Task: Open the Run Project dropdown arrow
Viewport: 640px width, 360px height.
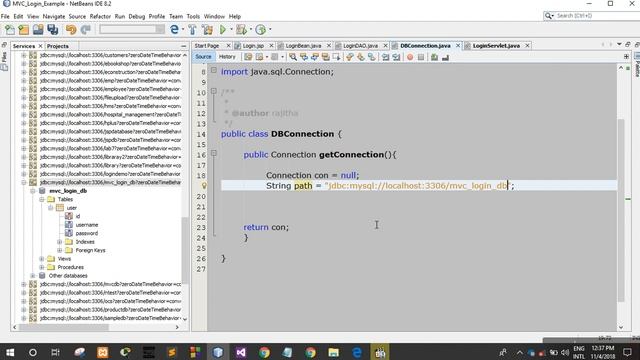Action: click(231, 29)
